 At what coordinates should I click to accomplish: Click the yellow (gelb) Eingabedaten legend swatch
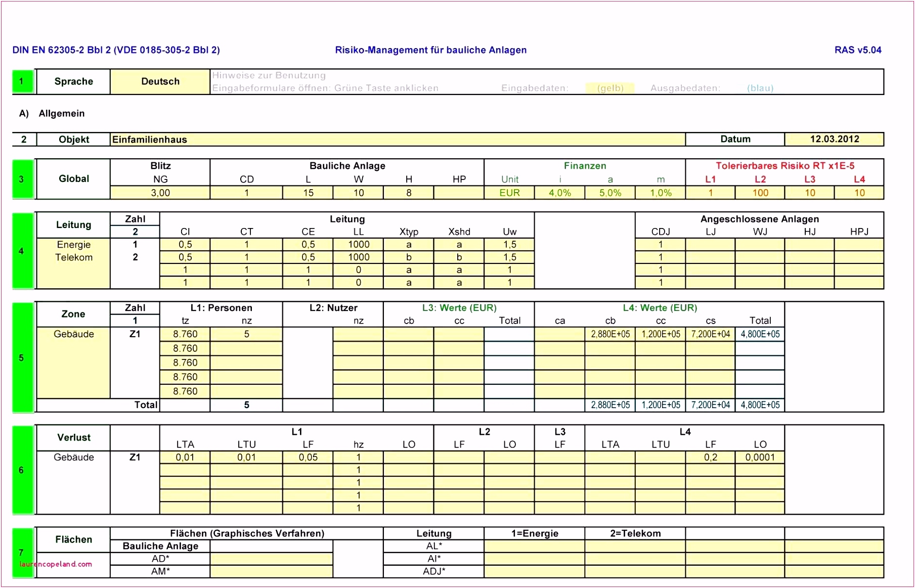610,88
